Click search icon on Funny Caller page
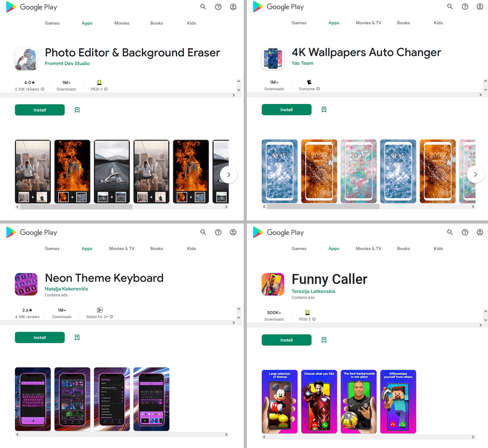Image resolution: width=488 pixels, height=448 pixels. click(x=450, y=232)
